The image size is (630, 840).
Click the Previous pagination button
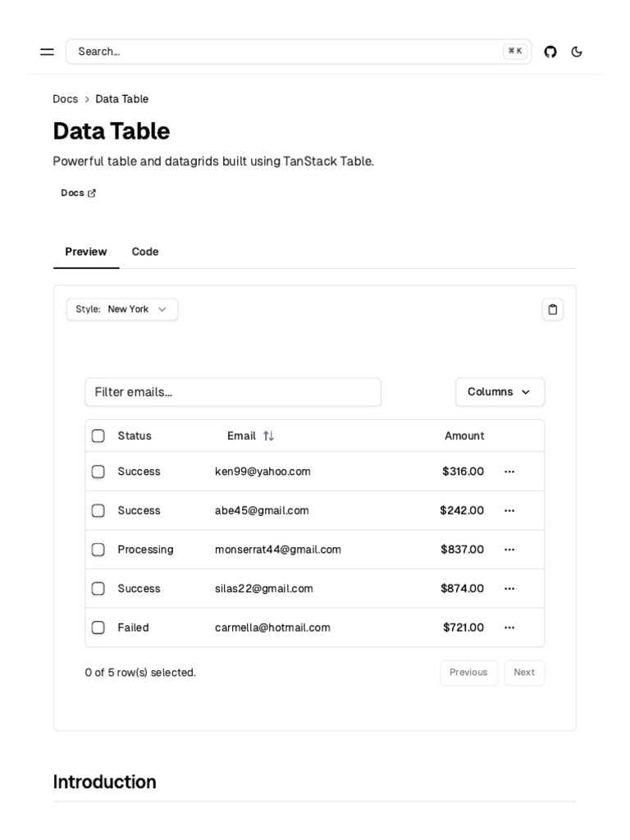click(x=468, y=673)
